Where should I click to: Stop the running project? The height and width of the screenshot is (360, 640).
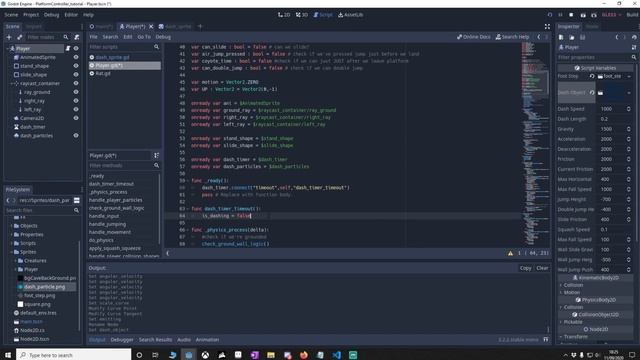(571, 15)
